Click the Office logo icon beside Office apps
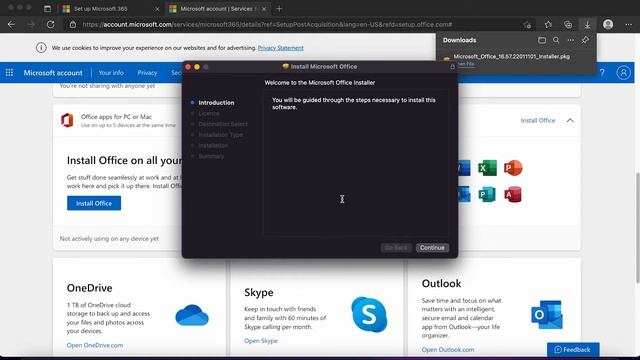This screenshot has height=360, width=640. [67, 120]
